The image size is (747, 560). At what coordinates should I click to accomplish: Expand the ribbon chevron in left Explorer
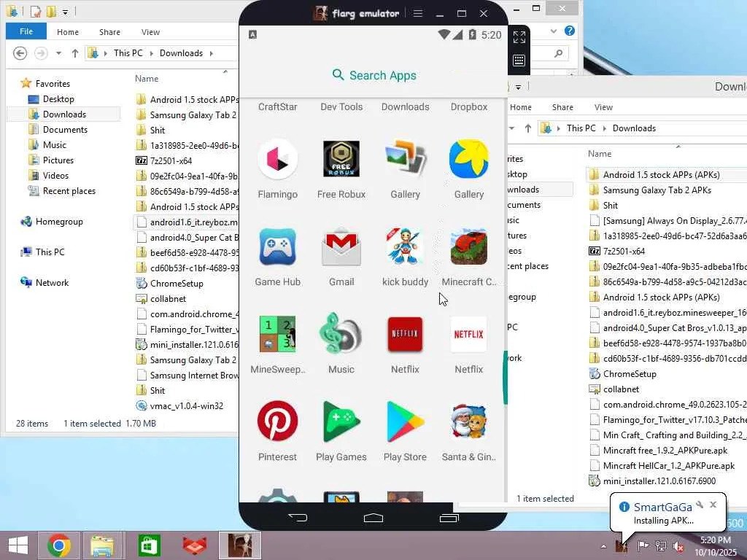[x=553, y=31]
